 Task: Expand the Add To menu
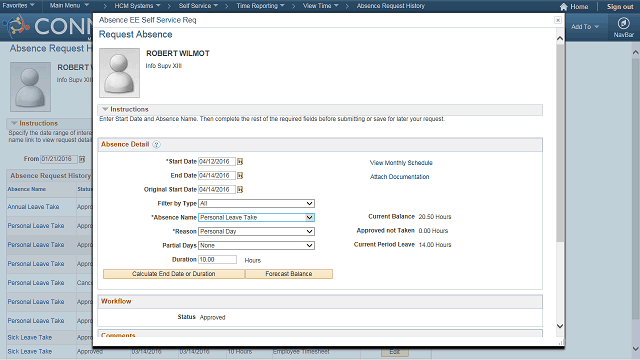(585, 27)
